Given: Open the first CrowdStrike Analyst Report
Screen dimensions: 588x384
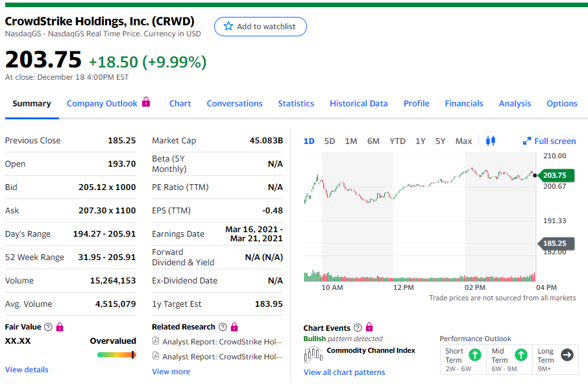Looking at the screenshot, I should click(221, 341).
